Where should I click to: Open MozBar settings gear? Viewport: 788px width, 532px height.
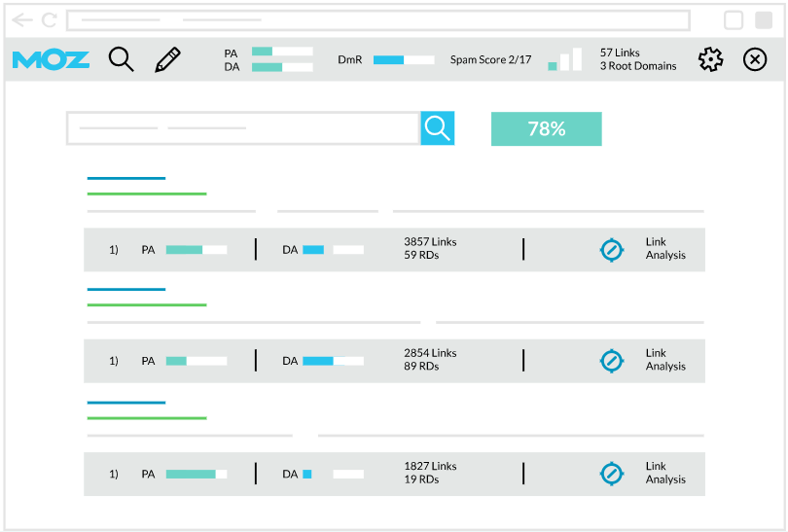(711, 60)
